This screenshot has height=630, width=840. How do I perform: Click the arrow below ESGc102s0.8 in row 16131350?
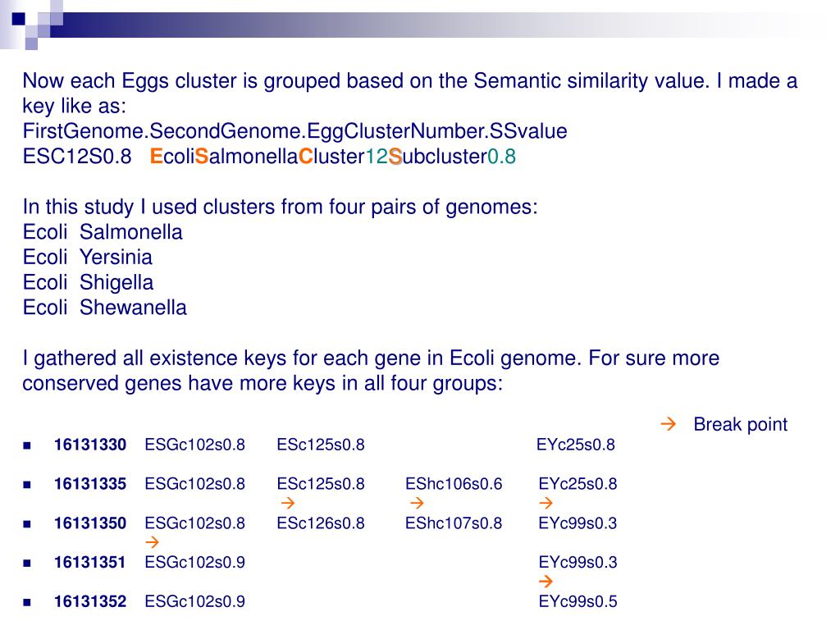[152, 542]
